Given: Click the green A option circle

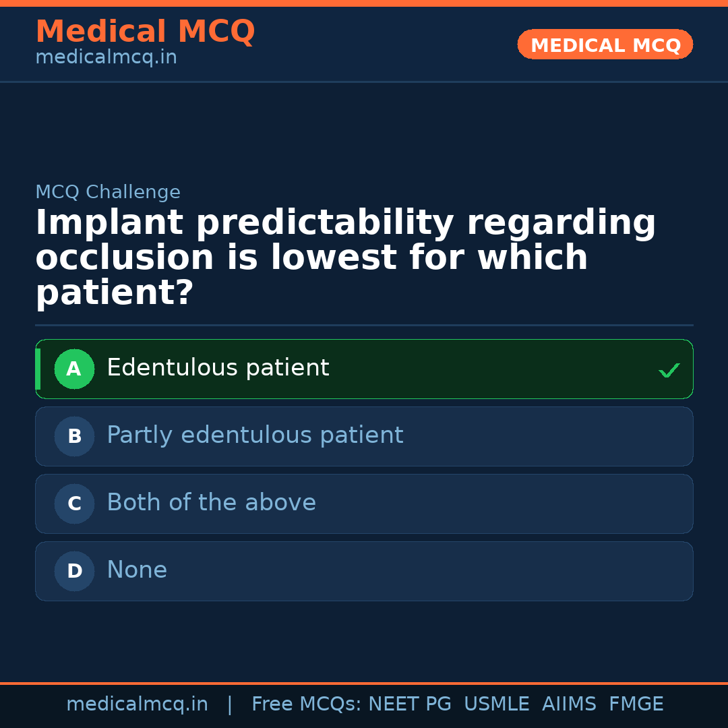Looking at the screenshot, I should [x=74, y=369].
